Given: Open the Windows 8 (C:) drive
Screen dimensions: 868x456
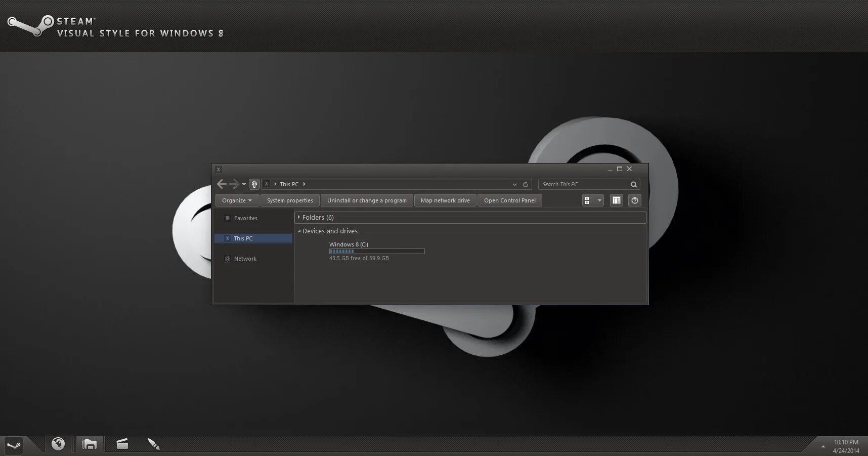Looking at the screenshot, I should pos(349,244).
